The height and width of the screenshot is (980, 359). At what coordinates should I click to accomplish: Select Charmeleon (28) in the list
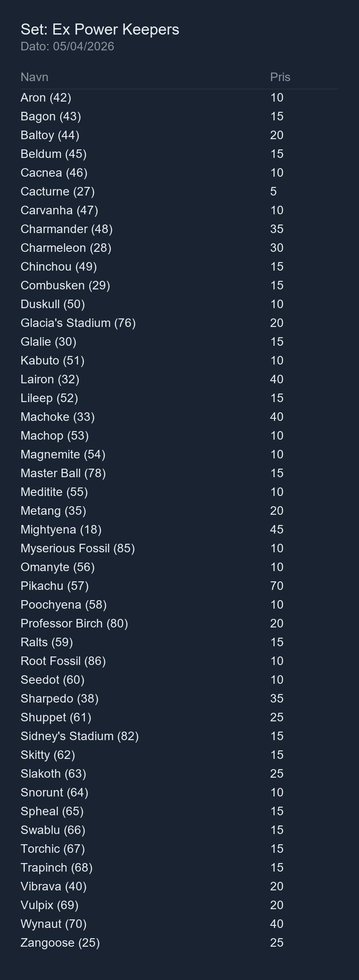pyautogui.click(x=66, y=248)
